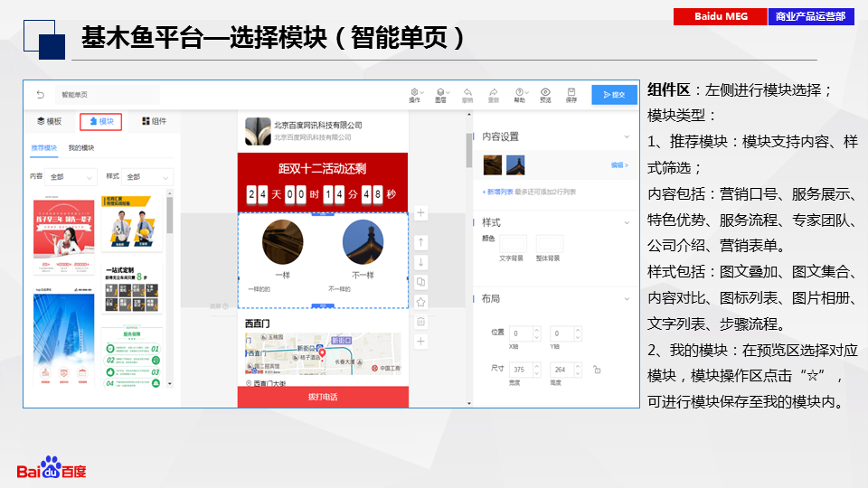This screenshot has width=868, height=488.
Task: Click the add-module plus below trash icon
Action: pyautogui.click(x=420, y=342)
